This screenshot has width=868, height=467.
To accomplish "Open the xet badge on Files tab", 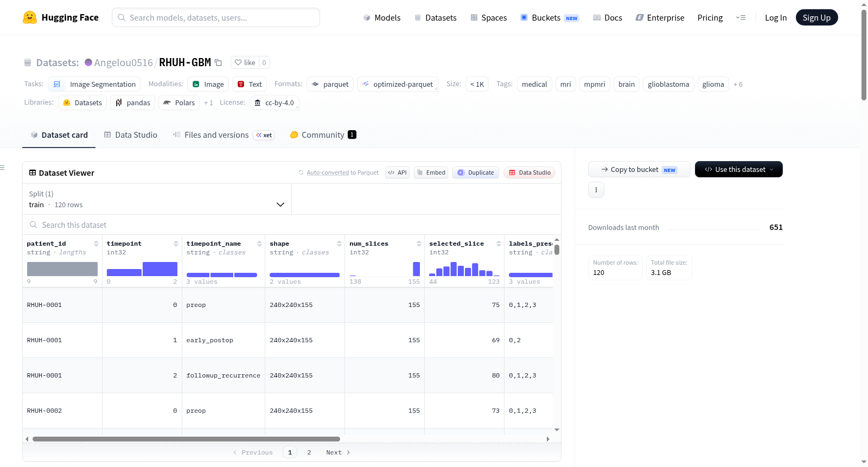I will point(264,135).
